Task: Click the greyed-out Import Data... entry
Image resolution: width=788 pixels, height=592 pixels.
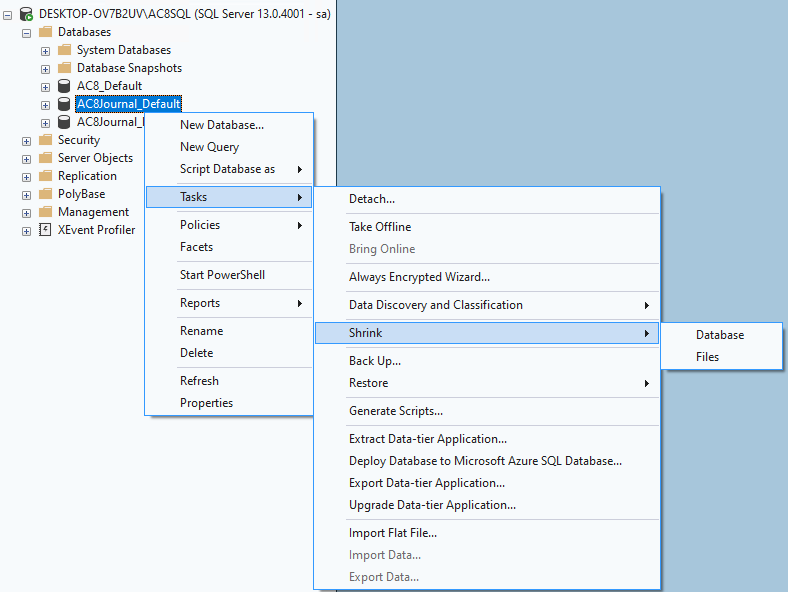Action: 486,555
